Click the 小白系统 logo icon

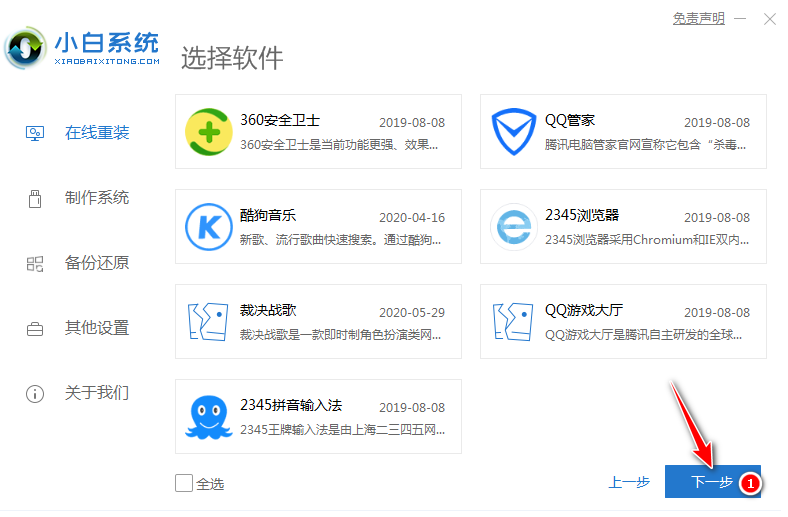(x=25, y=48)
